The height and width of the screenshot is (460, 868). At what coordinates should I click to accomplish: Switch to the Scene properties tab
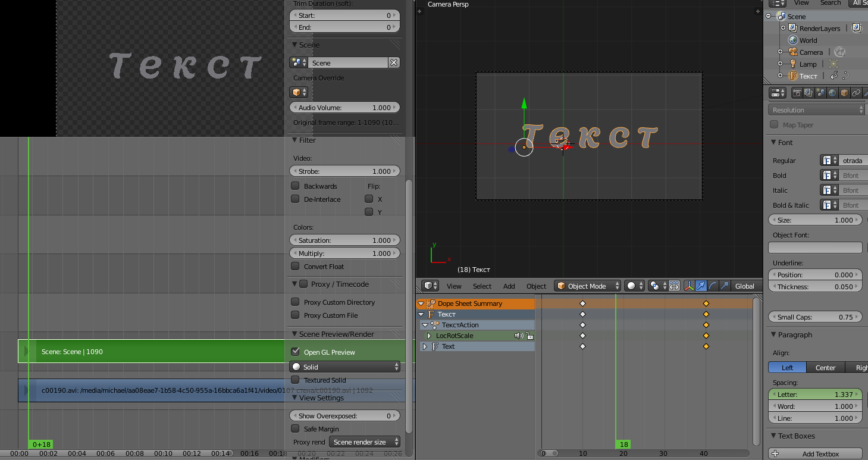pyautogui.click(x=820, y=93)
